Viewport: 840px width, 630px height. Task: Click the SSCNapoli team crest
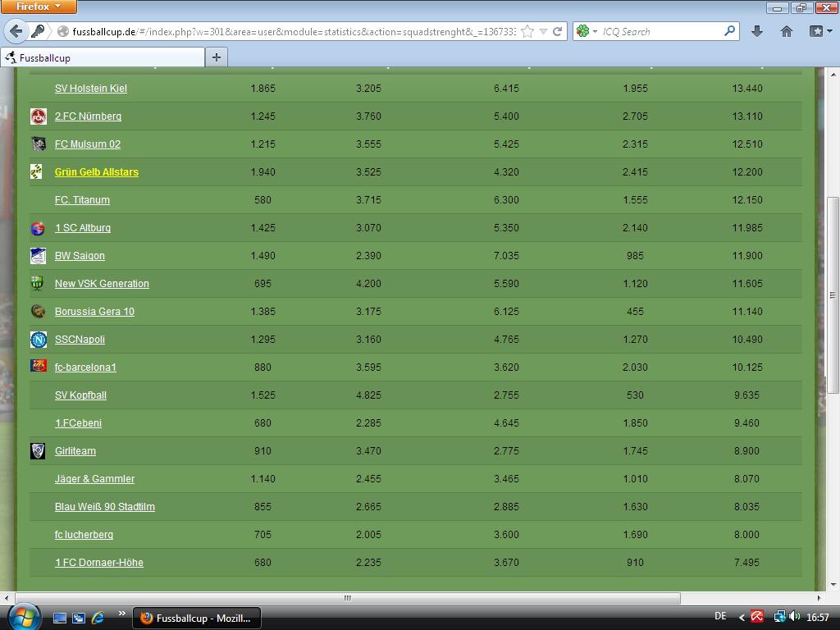tap(38, 340)
